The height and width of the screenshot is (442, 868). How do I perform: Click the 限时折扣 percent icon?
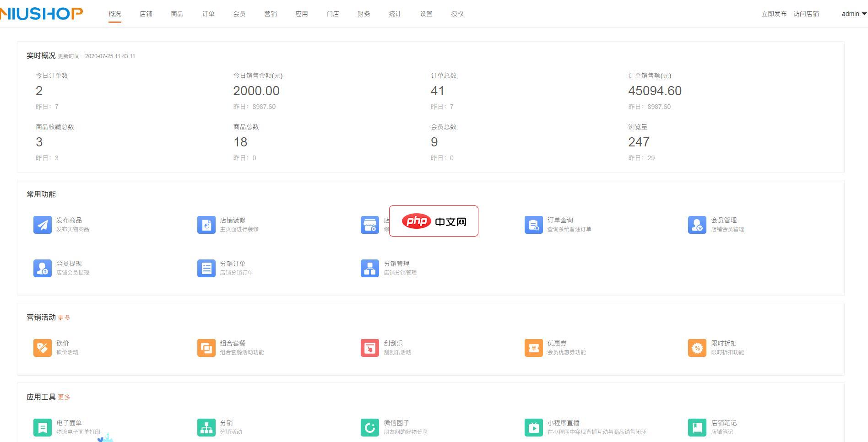click(697, 348)
